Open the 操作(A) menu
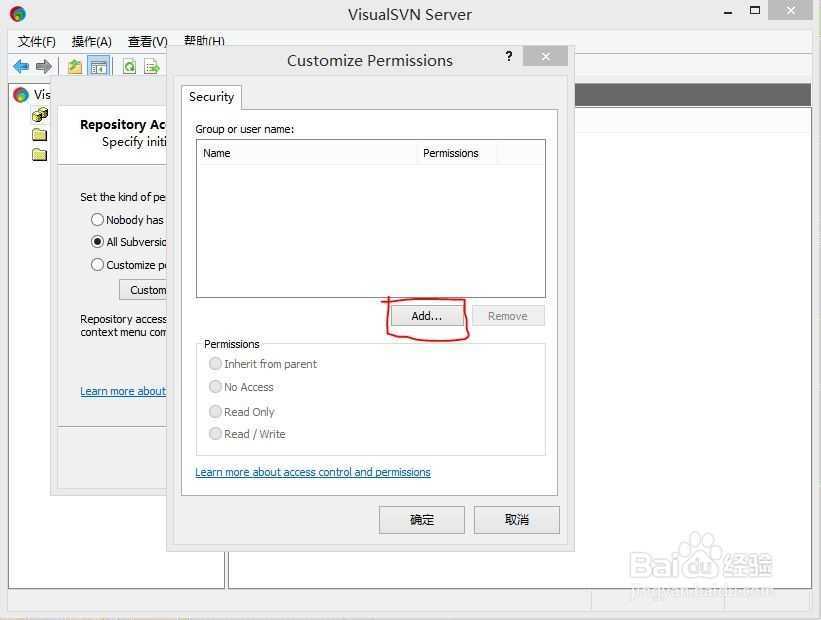821x620 pixels. coord(92,42)
